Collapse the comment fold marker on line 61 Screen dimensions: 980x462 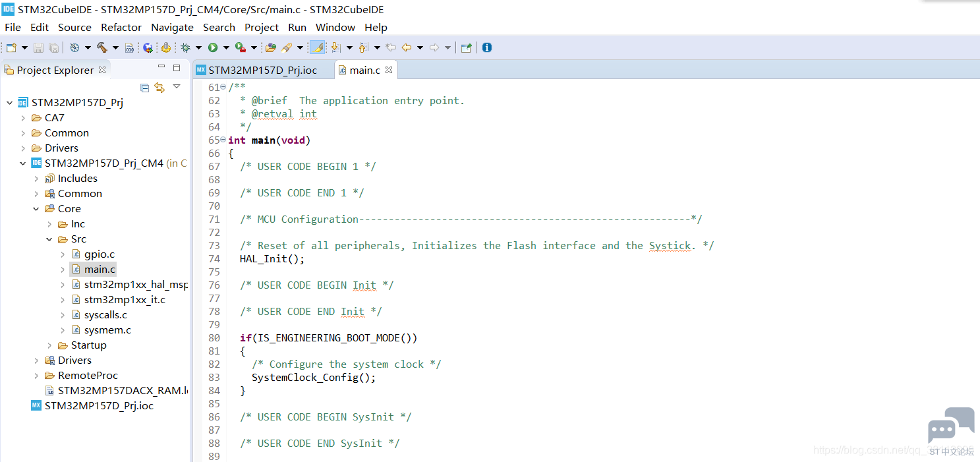pyautogui.click(x=223, y=88)
